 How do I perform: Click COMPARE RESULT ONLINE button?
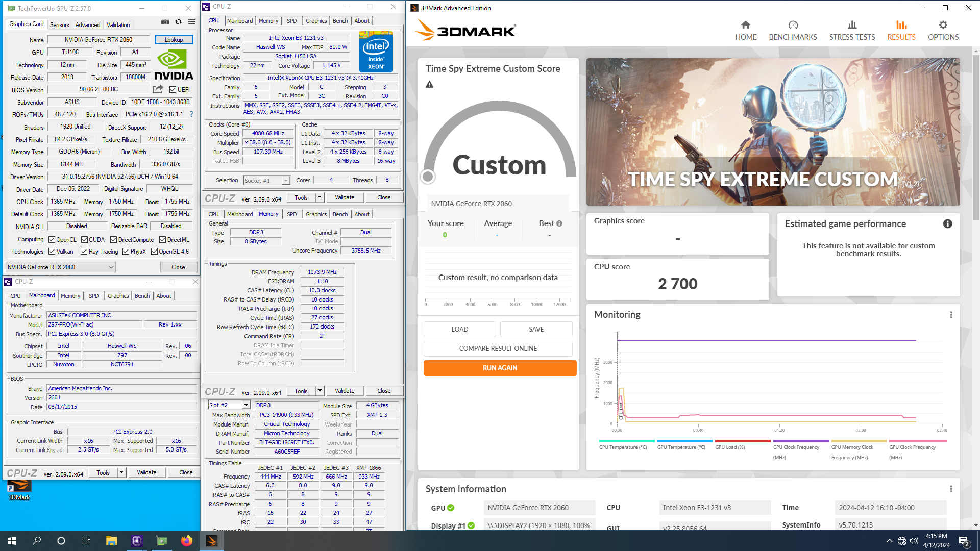[498, 349]
